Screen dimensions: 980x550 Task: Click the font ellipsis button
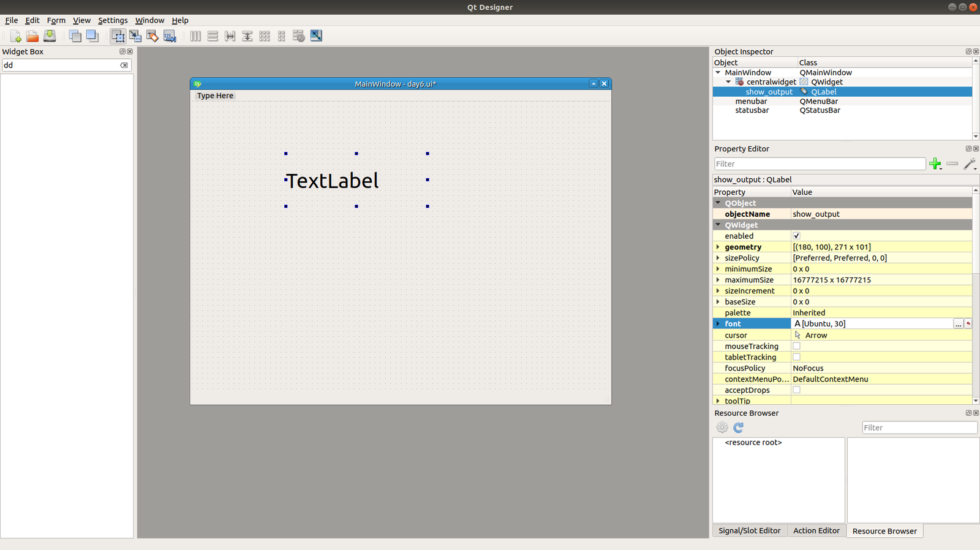point(958,323)
